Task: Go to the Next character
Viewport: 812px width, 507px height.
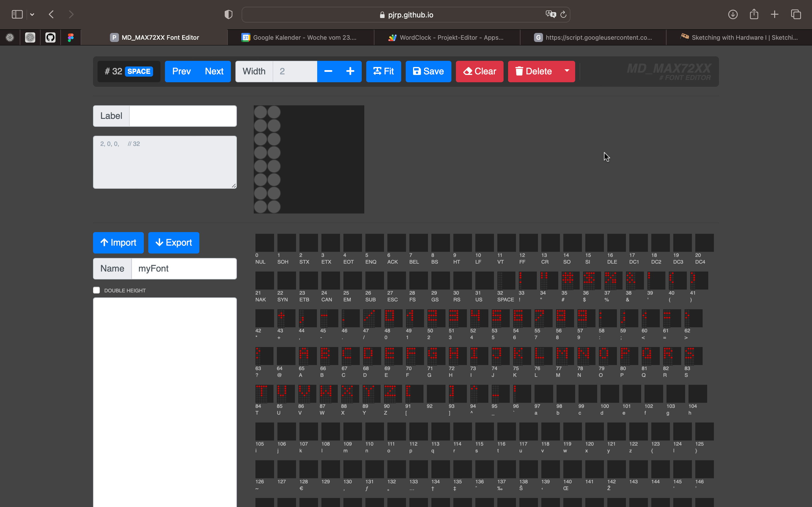Action: click(214, 72)
